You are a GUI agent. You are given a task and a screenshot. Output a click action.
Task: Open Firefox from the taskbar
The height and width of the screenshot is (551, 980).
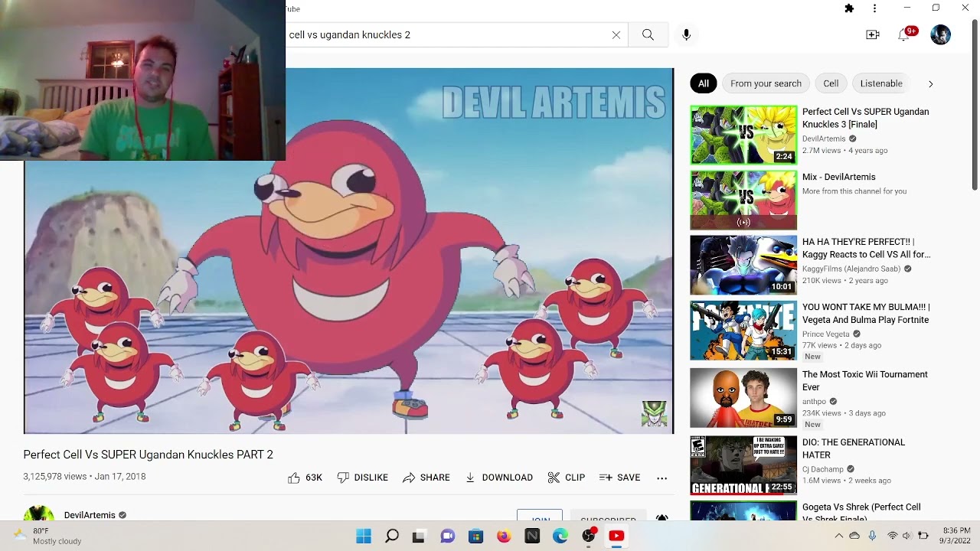click(x=504, y=536)
